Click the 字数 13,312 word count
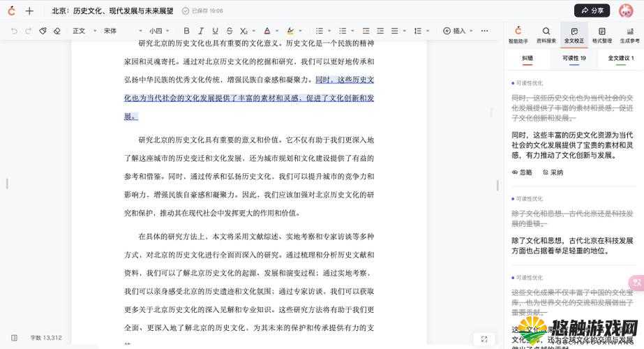Image resolution: width=644 pixels, height=349 pixels. (x=46, y=338)
